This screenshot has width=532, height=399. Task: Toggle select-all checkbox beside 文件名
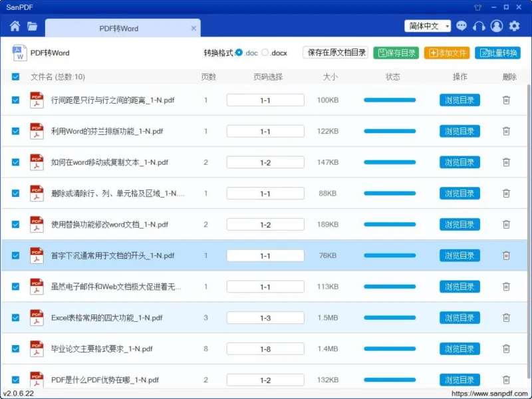[15, 76]
